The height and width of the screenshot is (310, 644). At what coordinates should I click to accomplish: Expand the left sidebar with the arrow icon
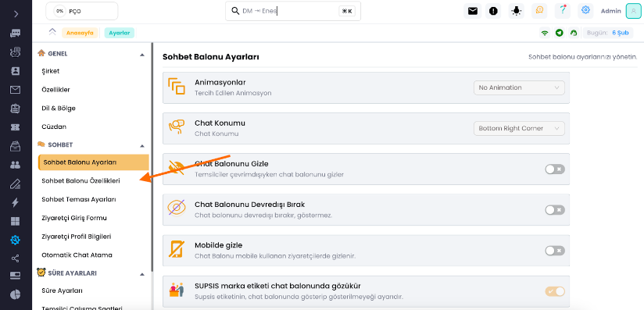(16, 14)
